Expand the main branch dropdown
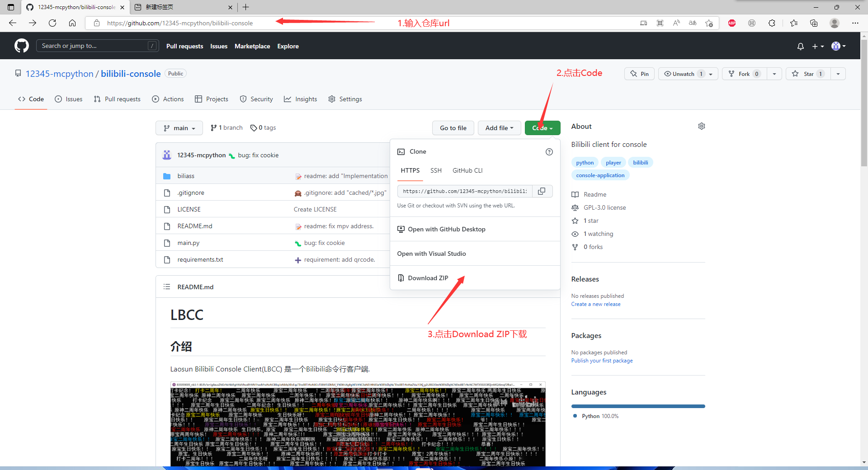 click(179, 128)
